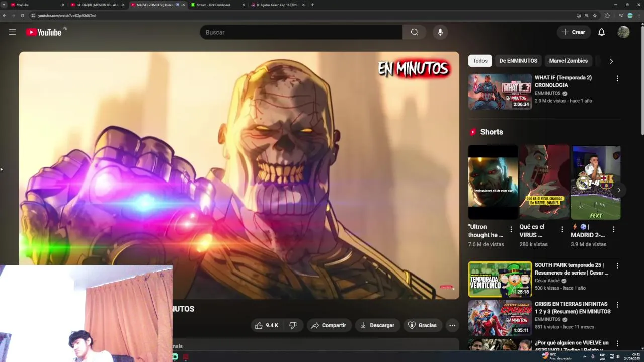
Task: Dislike the video
Action: 293,325
